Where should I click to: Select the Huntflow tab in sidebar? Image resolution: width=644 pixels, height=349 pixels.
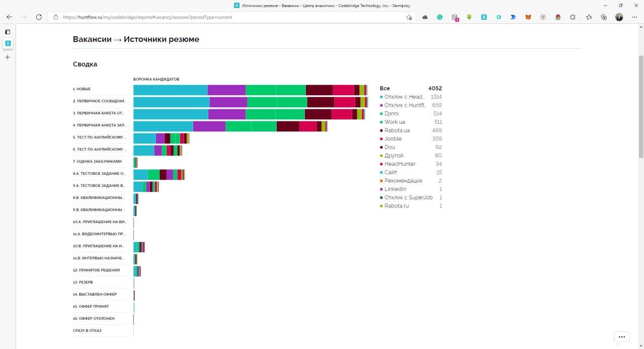tap(8, 44)
